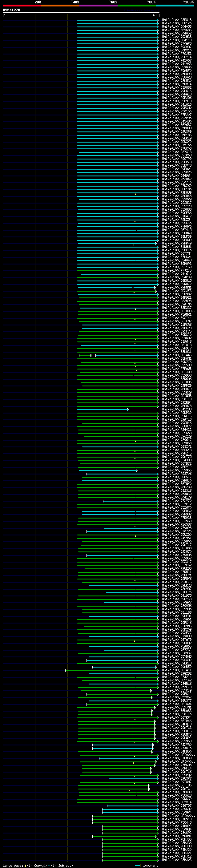This screenshot has width=197, height=868.
Task: Select label UniRef100_B1NHU1
Action: 177,247
